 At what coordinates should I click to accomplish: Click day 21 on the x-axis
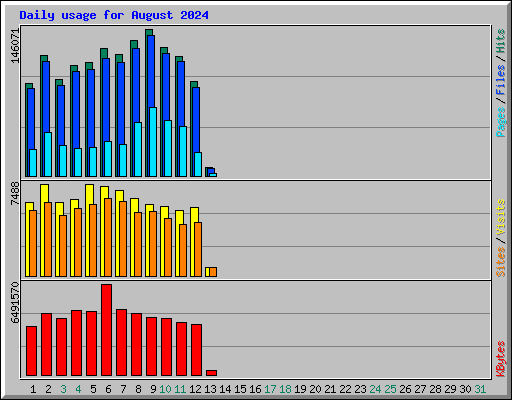pos(330,389)
